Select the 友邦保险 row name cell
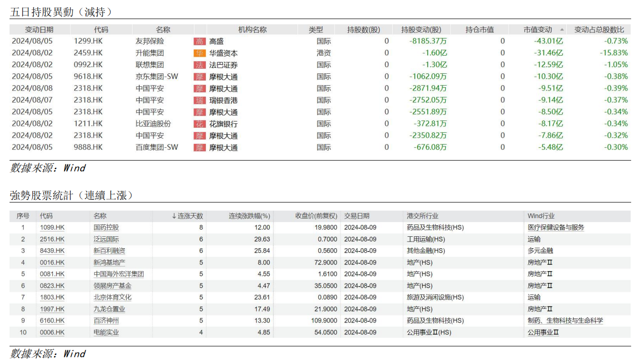The height and width of the screenshot is (364, 634). [150, 41]
